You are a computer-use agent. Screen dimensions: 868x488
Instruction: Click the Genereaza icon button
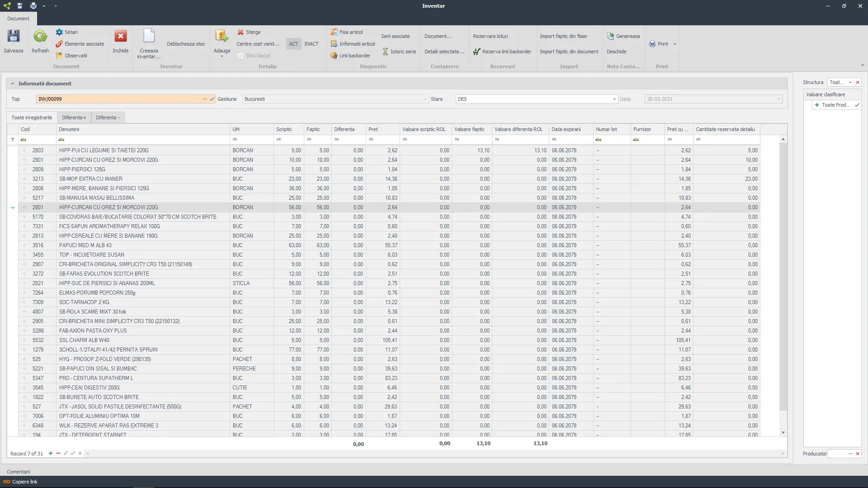pos(610,36)
